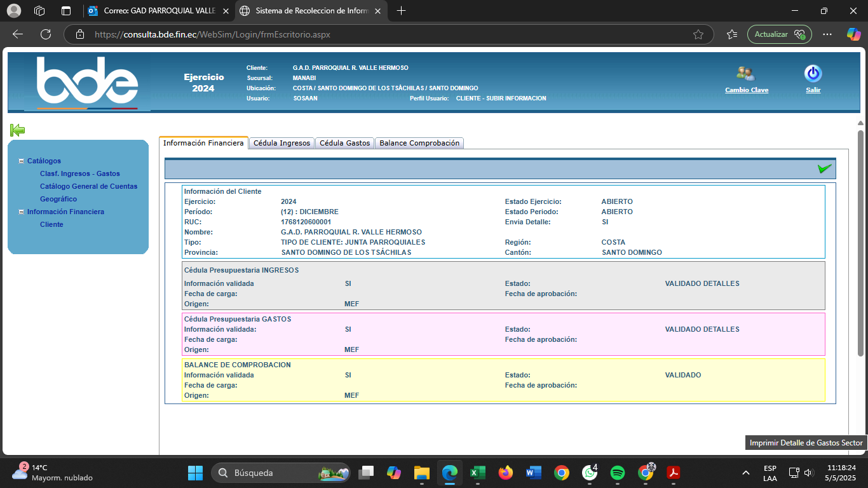Click the Salir power icon
The width and height of the screenshot is (868, 488).
click(x=813, y=74)
